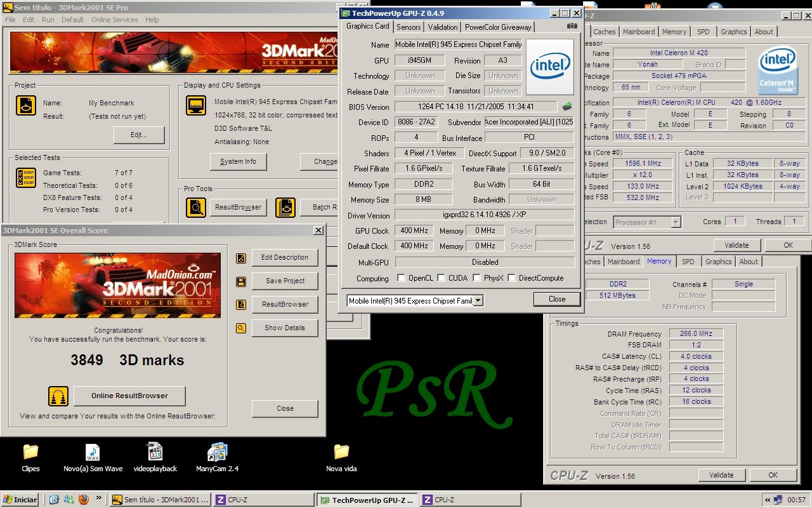Viewport: 812px width, 508px height.
Task: Click the ResultBrowser magnifier icon in Pro Tools
Action: tap(196, 207)
